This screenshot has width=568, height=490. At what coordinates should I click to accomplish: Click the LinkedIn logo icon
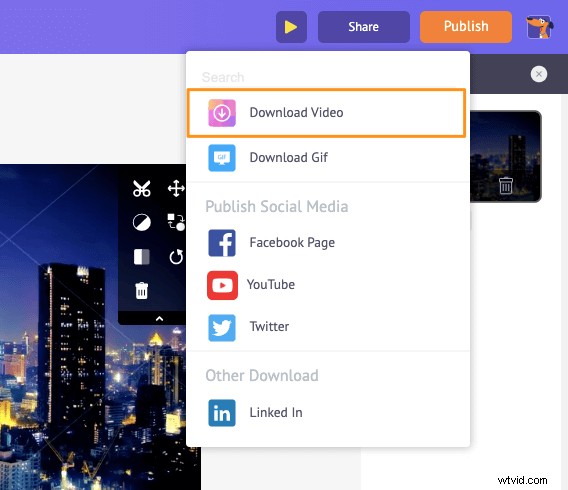pyautogui.click(x=222, y=413)
